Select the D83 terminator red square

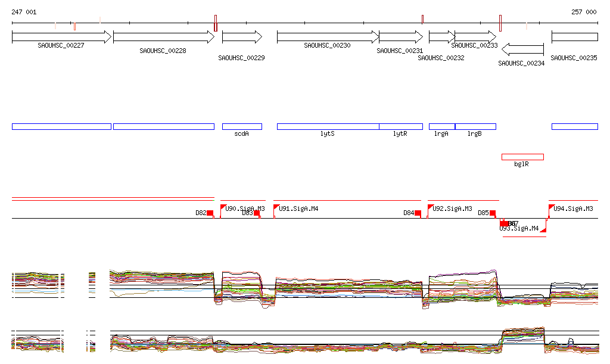pyautogui.click(x=257, y=213)
